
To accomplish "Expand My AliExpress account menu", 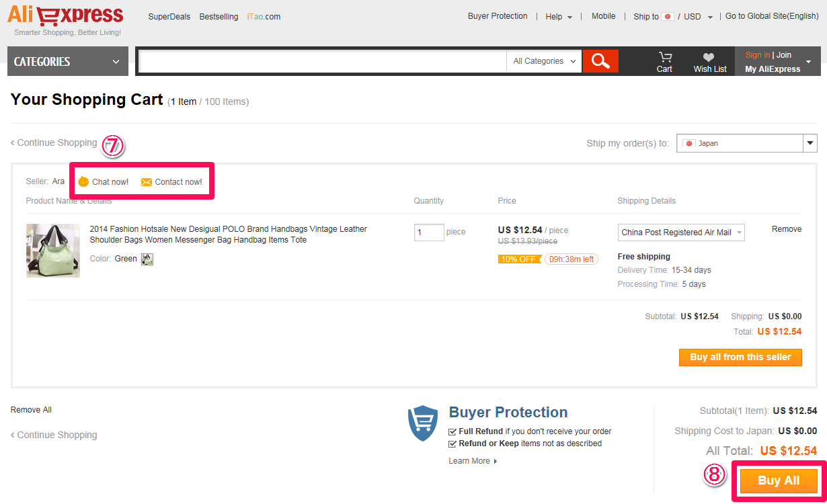I will [778, 62].
